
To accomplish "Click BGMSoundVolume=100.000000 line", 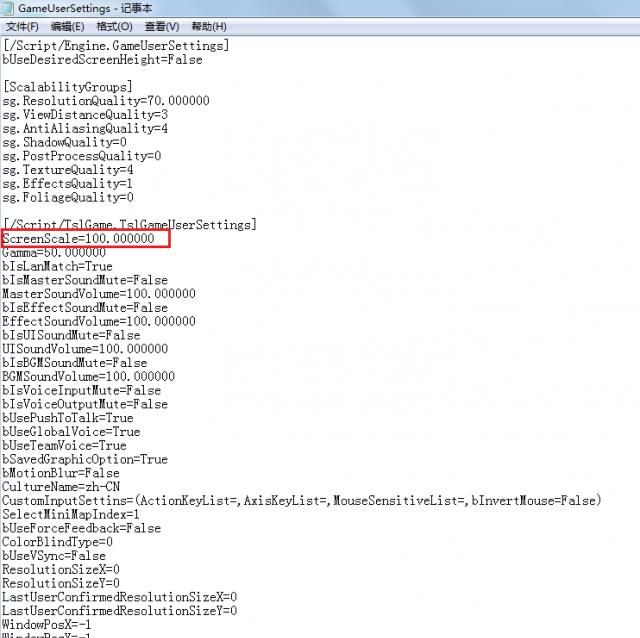I will pos(89,377).
